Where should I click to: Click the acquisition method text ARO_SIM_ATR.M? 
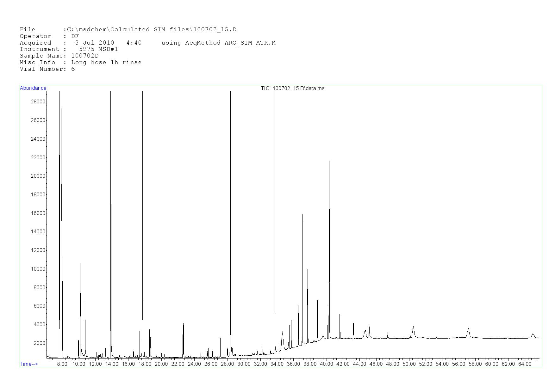250,43
